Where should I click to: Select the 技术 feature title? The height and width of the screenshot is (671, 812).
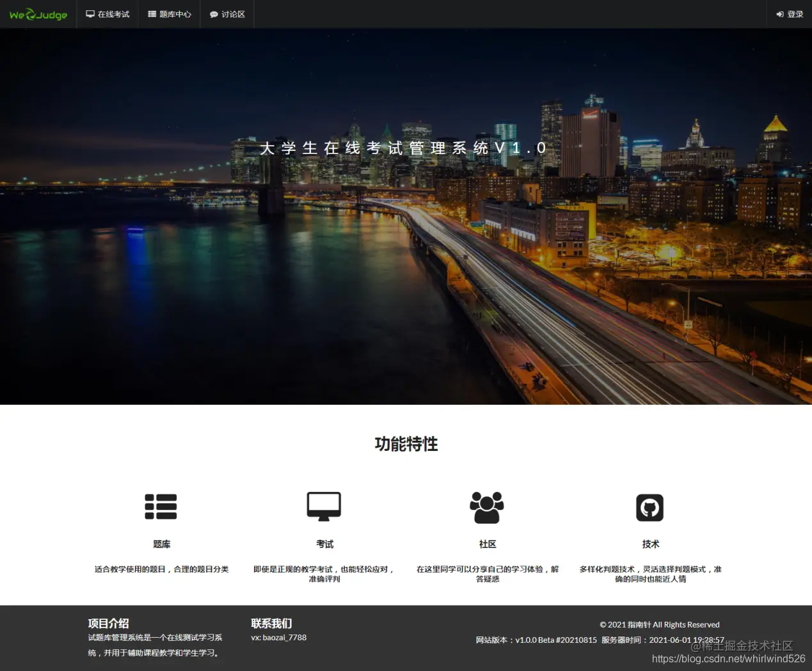pos(651,544)
